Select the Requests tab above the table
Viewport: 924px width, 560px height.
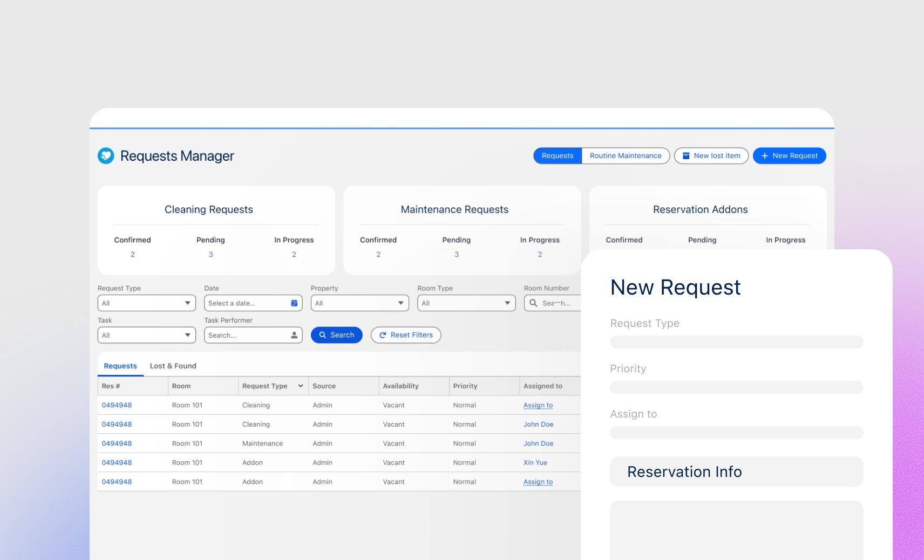[120, 366]
